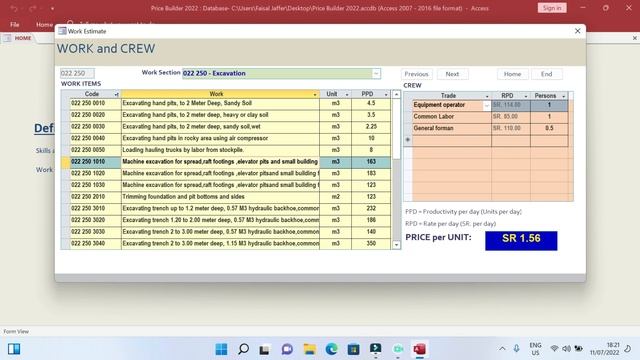Open taskbar Search magnifier icon
The height and width of the screenshot is (360, 640).
(243, 349)
